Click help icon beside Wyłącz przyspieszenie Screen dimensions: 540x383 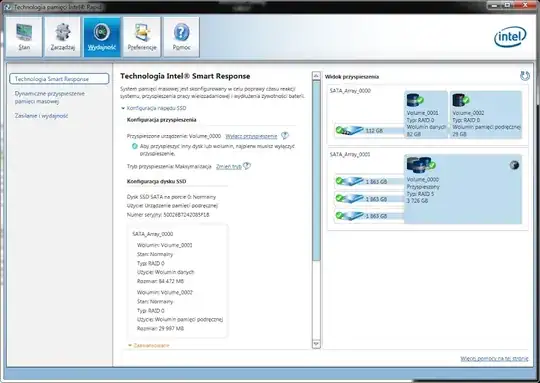(284, 136)
